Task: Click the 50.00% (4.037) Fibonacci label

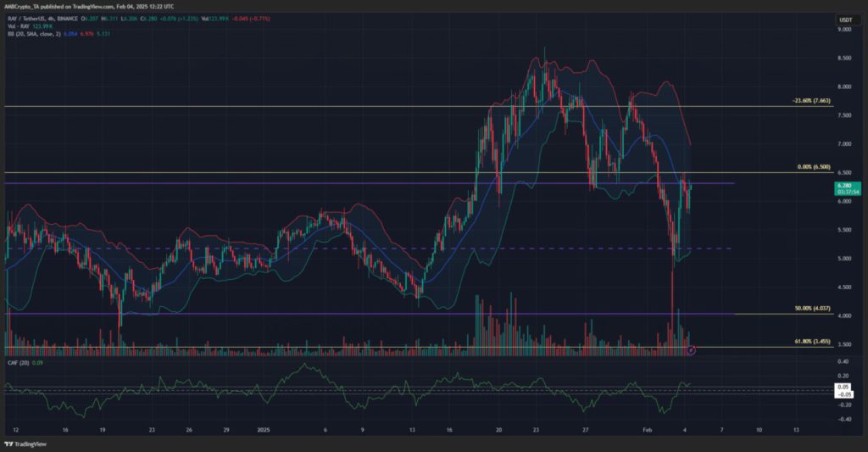Action: point(812,309)
